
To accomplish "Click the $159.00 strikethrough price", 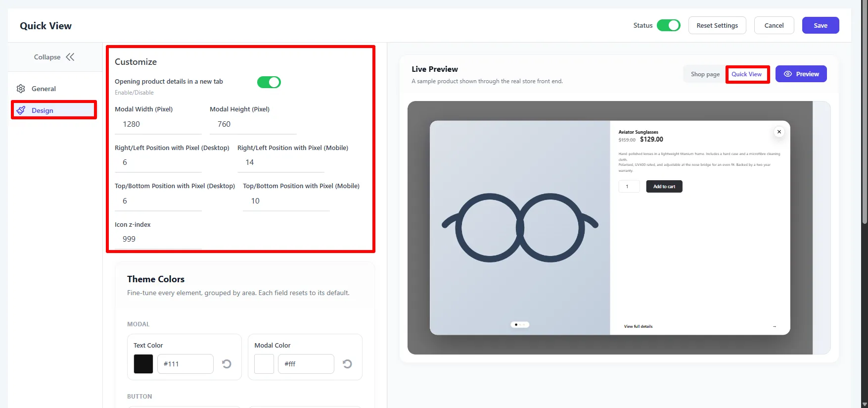I will (x=627, y=140).
